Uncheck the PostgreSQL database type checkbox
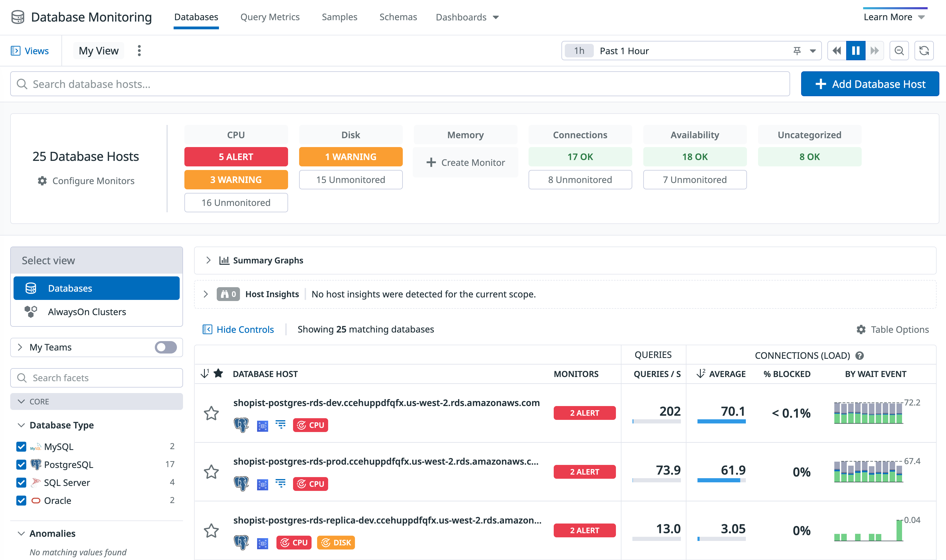The height and width of the screenshot is (560, 946). 22,465
